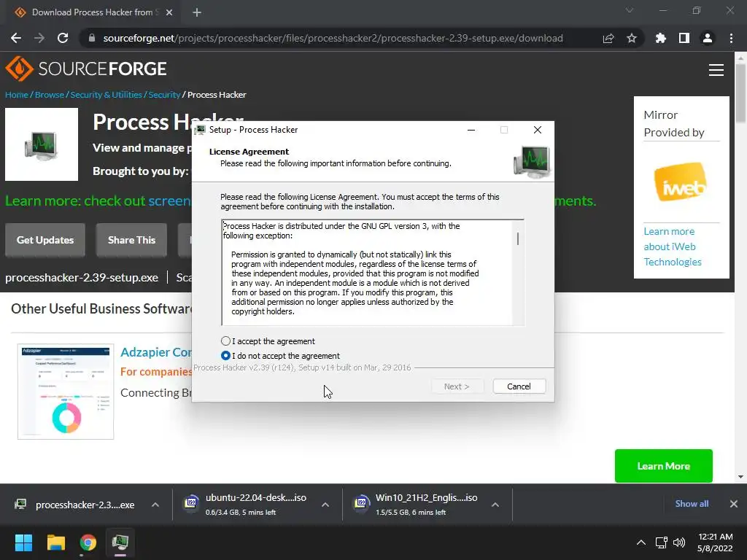747x560 pixels.
Task: Click the iWeb mirror logo
Action: (x=681, y=182)
